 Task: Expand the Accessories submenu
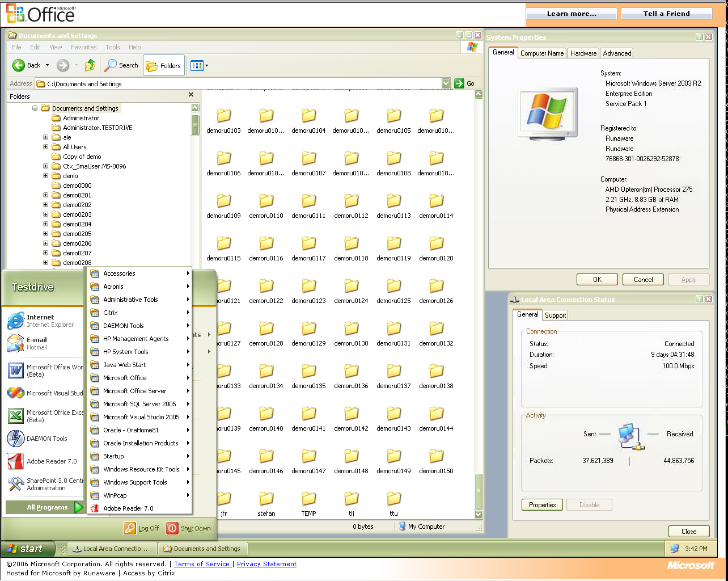(x=139, y=273)
